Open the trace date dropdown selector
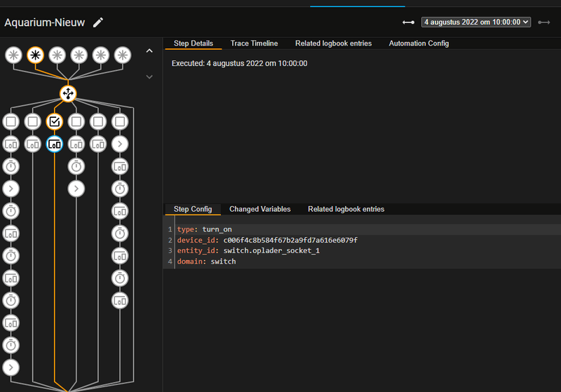 pyautogui.click(x=476, y=22)
